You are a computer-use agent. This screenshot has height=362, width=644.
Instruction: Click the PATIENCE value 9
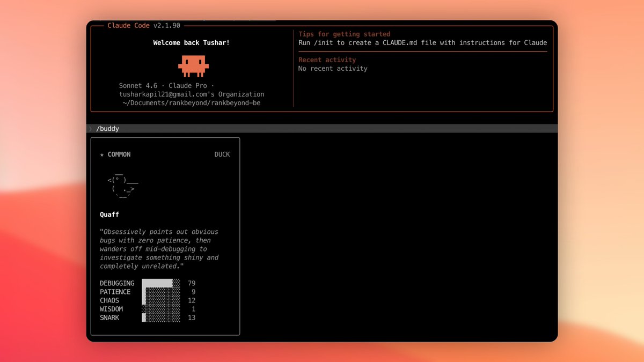(193, 292)
